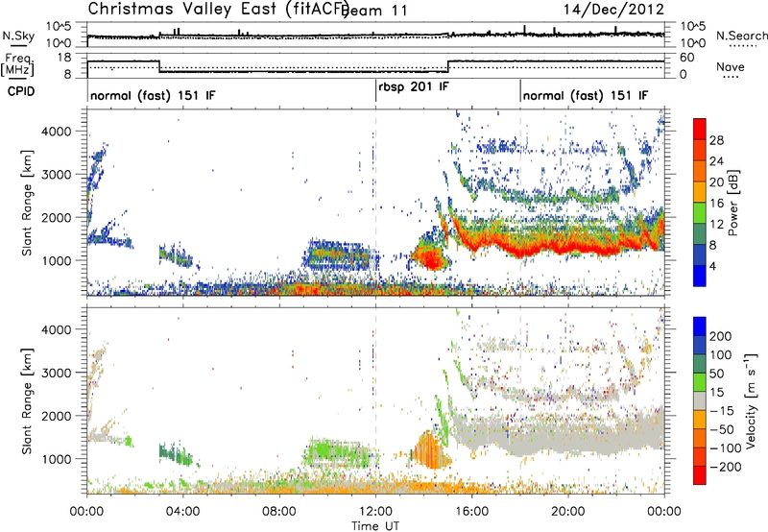
Task: Click 'normal (fast) 151 IF' label starting at 18:00
Action: coord(586,95)
